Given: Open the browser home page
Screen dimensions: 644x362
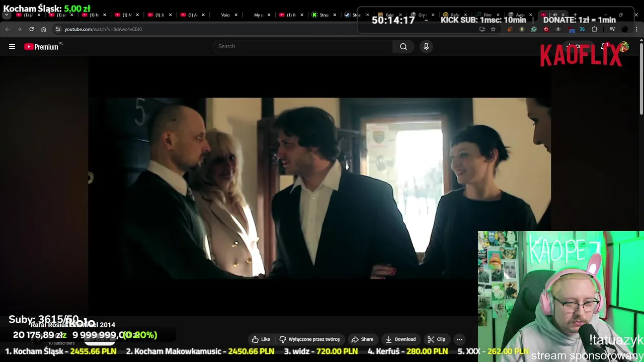Looking at the screenshot, I should pos(43,29).
